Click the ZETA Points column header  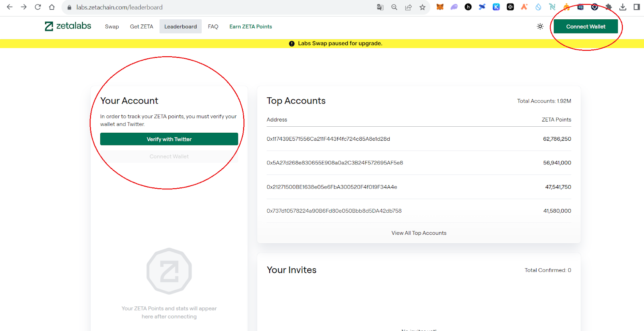pyautogui.click(x=556, y=119)
